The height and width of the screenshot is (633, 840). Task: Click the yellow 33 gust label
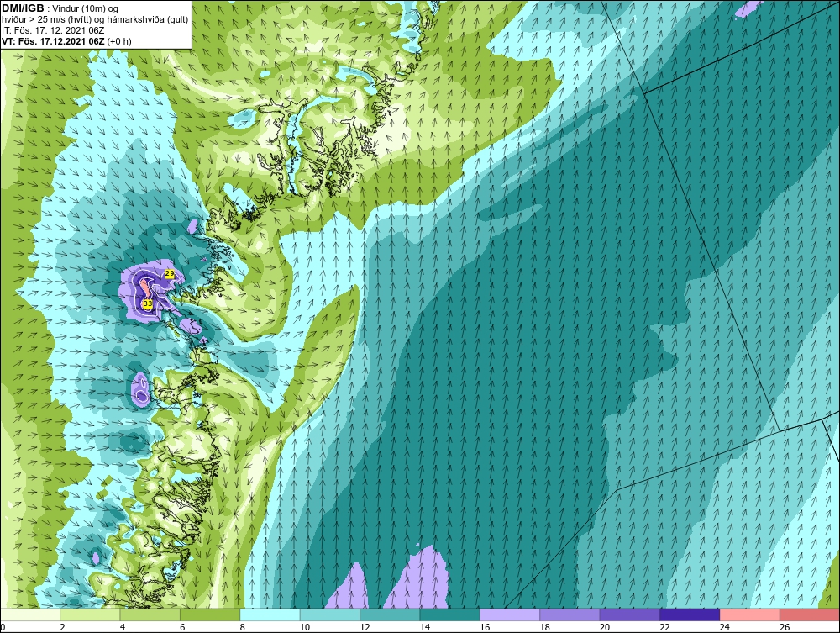[148, 304]
